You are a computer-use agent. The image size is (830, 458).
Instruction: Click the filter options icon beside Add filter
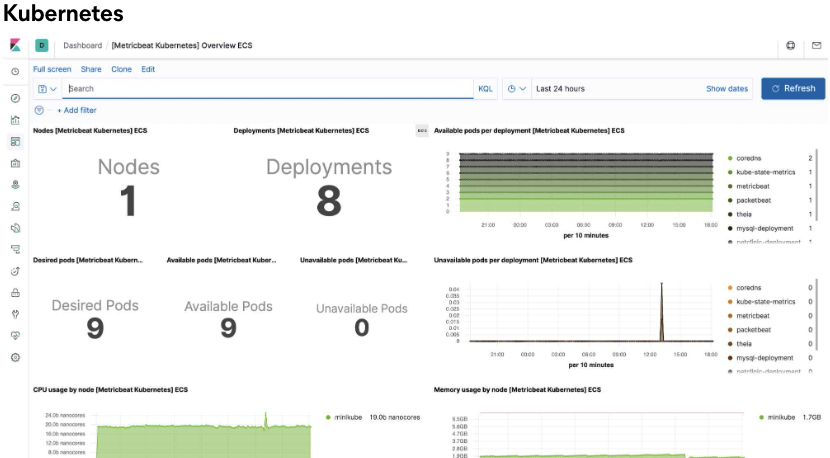tap(39, 110)
